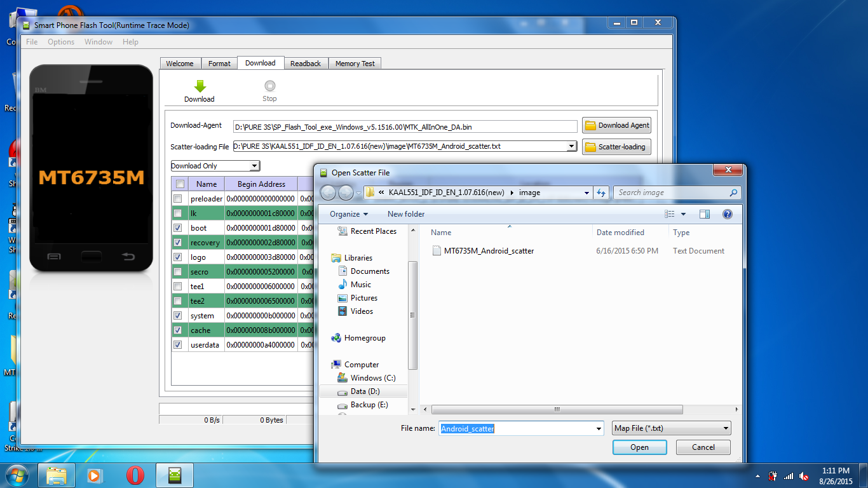The width and height of the screenshot is (868, 488).
Task: Uncheck the logo partition checkbox
Action: click(178, 257)
